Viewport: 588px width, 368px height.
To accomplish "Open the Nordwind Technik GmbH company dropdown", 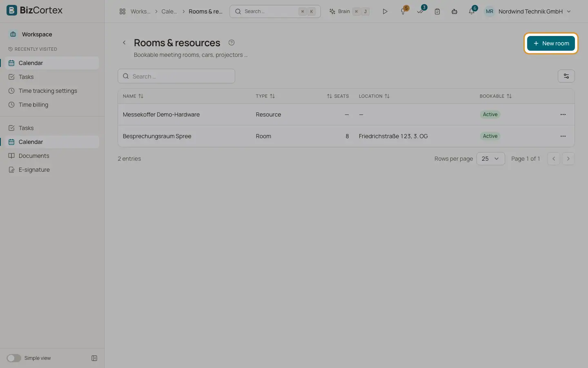I will (x=535, y=11).
